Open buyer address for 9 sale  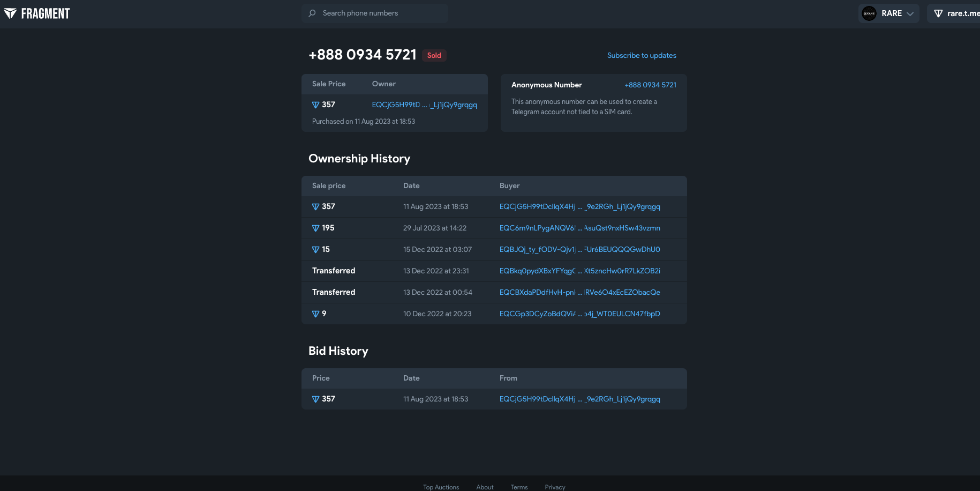pos(580,314)
